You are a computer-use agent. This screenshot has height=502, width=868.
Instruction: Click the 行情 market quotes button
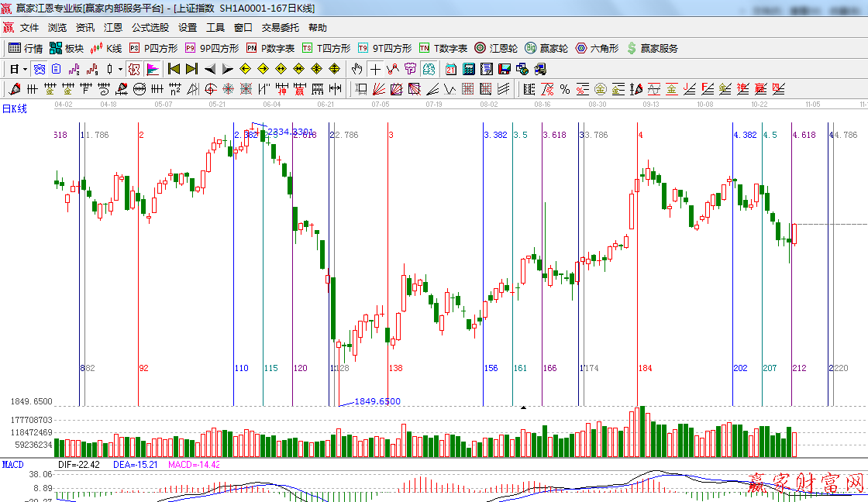26,48
